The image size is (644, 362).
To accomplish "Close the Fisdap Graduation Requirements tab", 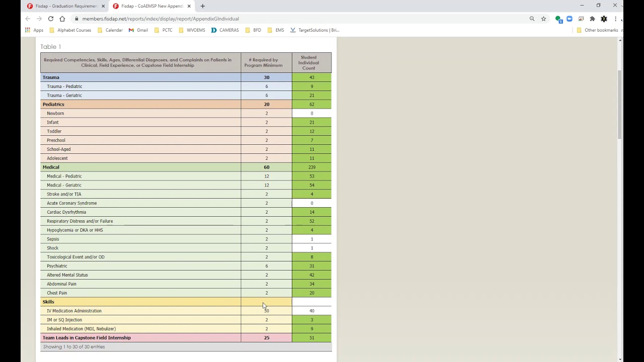I will (x=103, y=6).
